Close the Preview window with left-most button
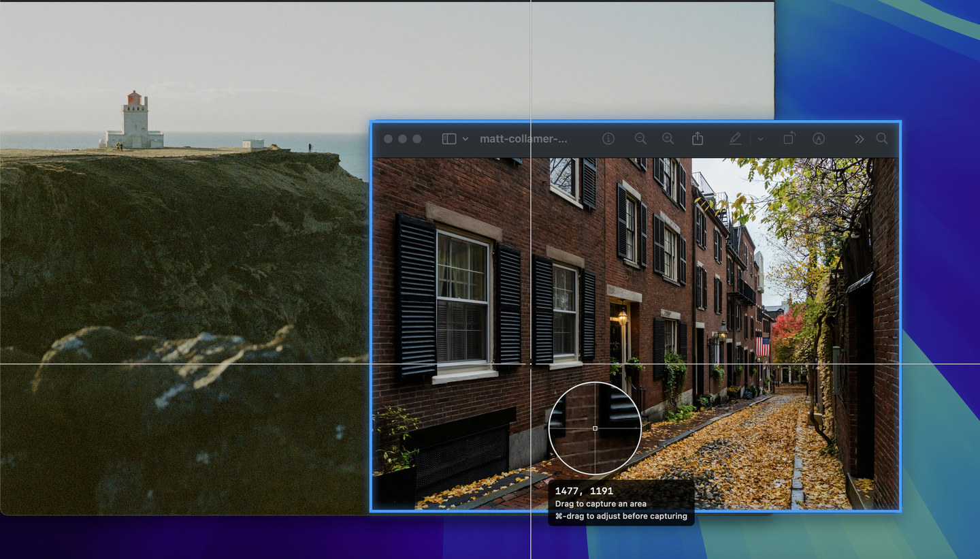 pos(388,139)
